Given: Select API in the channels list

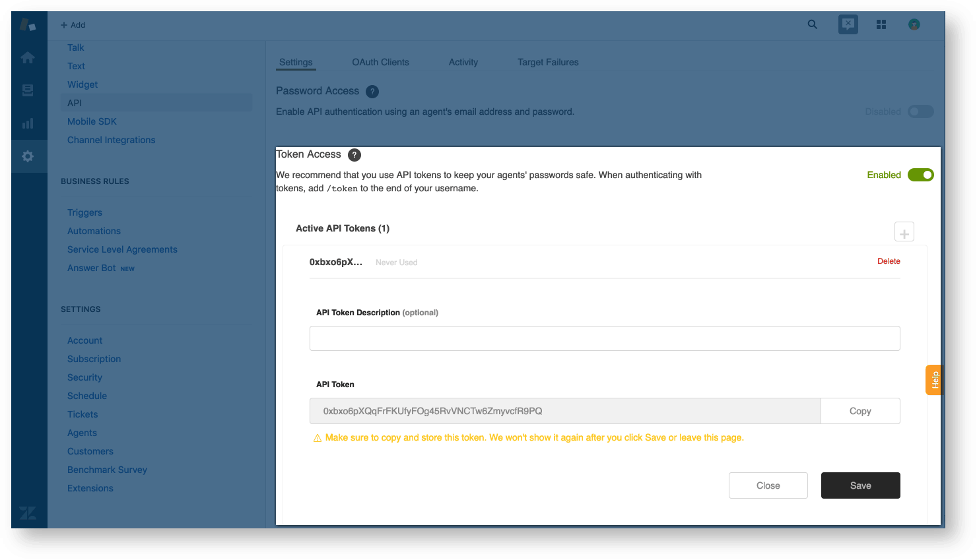Looking at the screenshot, I should coord(156,103).
